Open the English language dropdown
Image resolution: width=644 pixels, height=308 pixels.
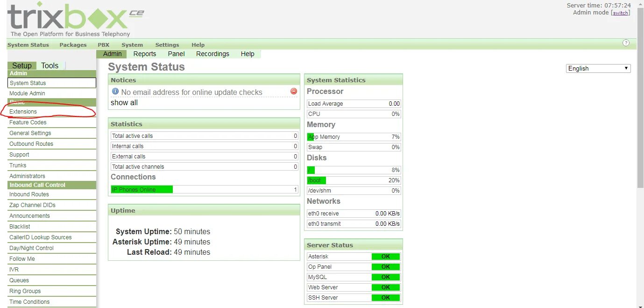598,68
